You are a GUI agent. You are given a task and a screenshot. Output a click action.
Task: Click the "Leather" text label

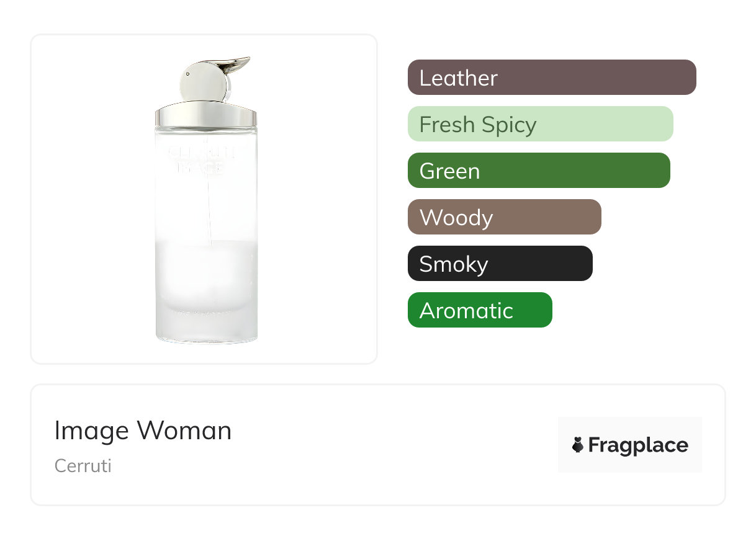point(458,78)
